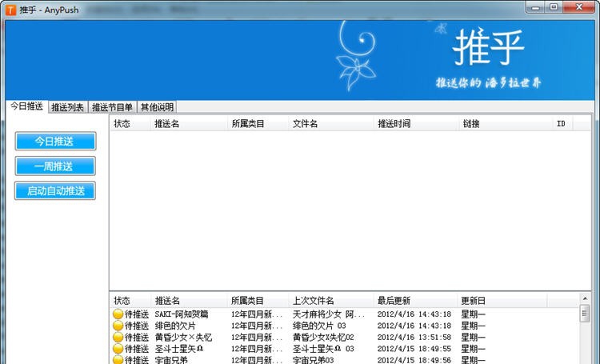Click 待推送 status of SAKI-阿知贺篇 row

[137, 314]
